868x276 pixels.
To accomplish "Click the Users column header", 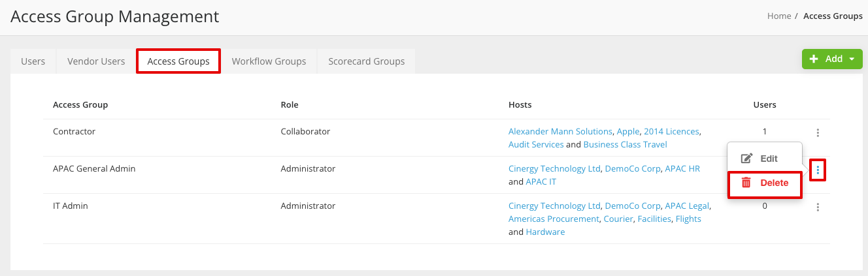I will [x=765, y=104].
